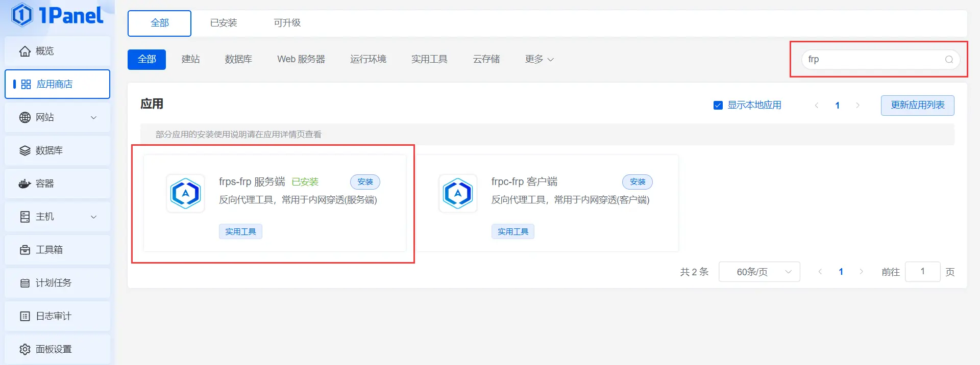Screen dimensions: 980x365
Task: Expand the 网站 sidebar submenu
Action: [93, 117]
